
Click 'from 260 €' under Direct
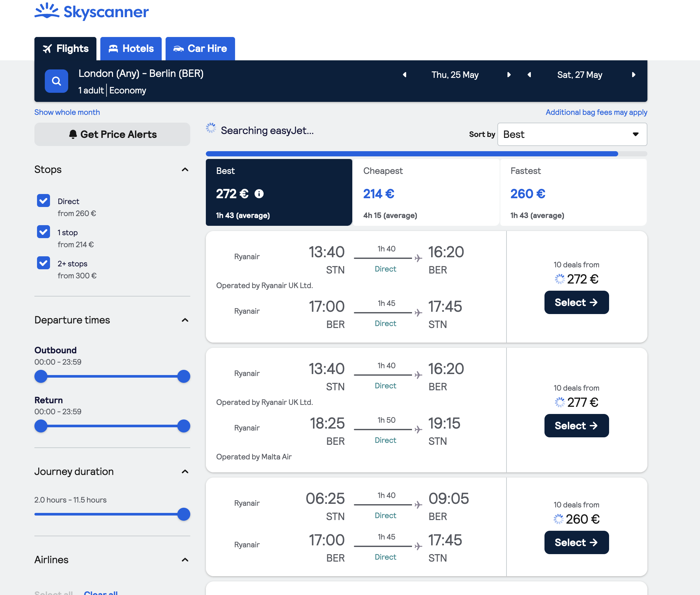(x=77, y=213)
